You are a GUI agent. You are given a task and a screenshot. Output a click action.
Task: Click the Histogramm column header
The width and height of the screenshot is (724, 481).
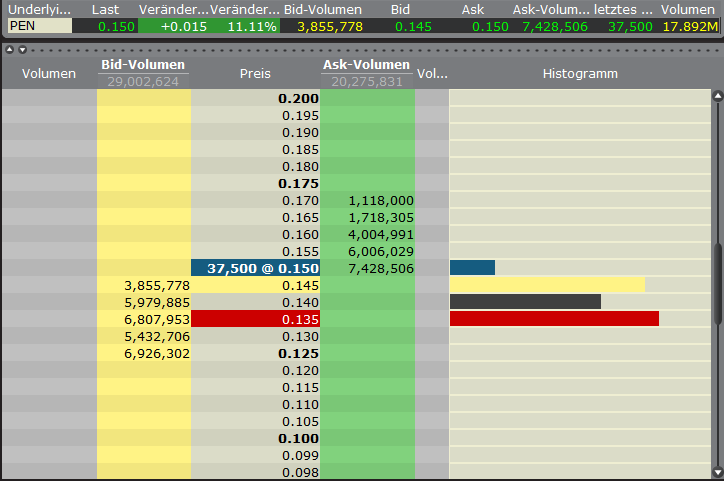(x=580, y=73)
